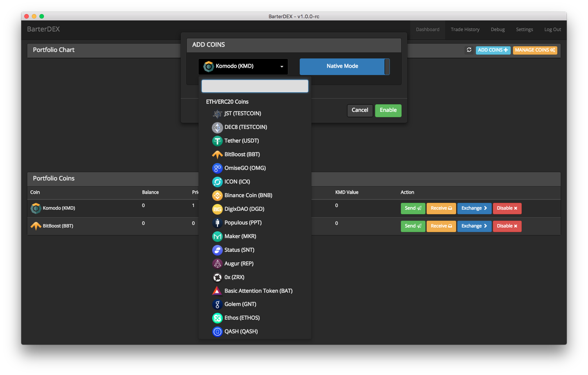Choose Maker (MKR) option
Screen dimensions: 588x375
pyautogui.click(x=255, y=236)
